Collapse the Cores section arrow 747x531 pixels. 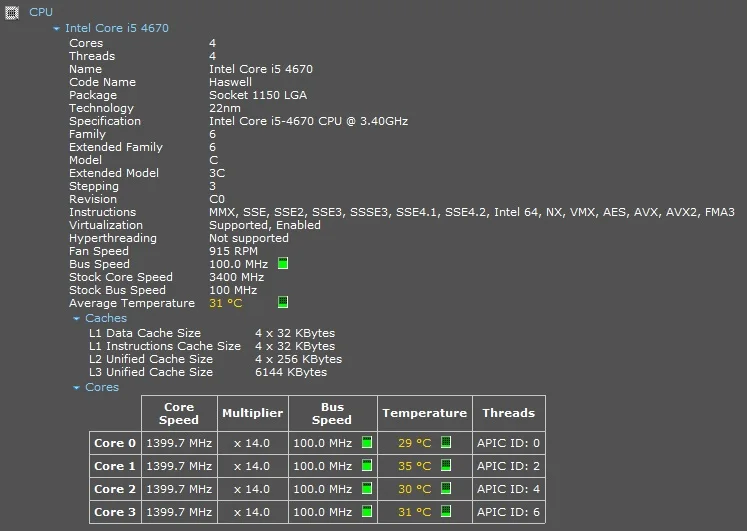pyautogui.click(x=76, y=388)
